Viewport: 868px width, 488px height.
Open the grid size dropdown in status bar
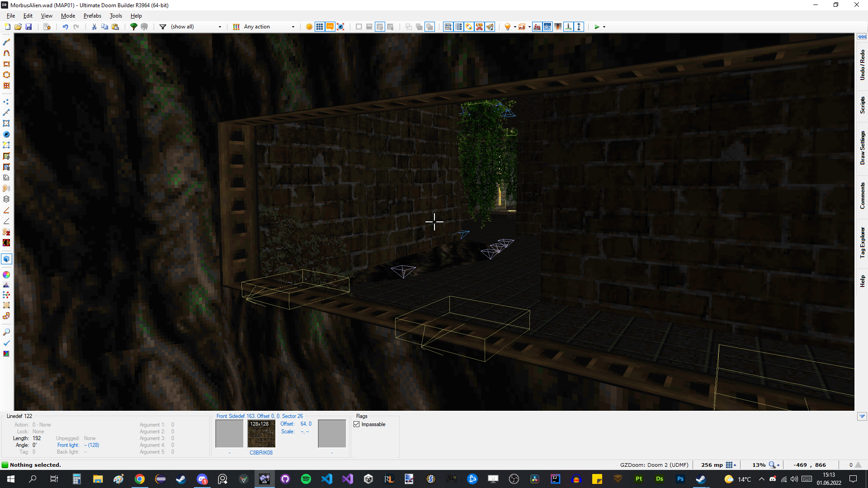point(731,465)
